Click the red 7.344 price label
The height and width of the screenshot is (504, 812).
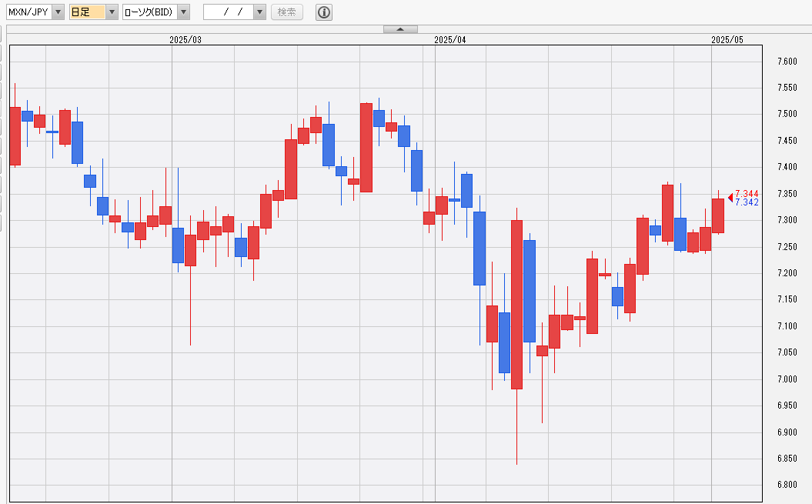747,193
